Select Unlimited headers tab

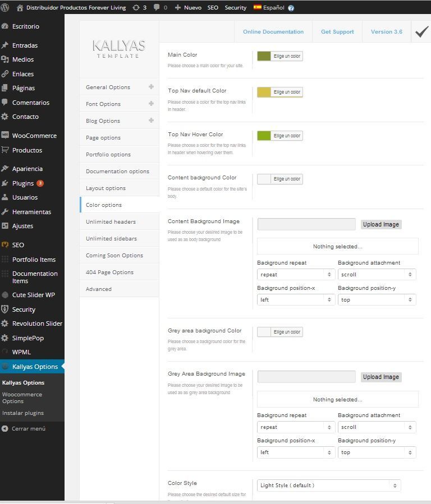point(120,222)
